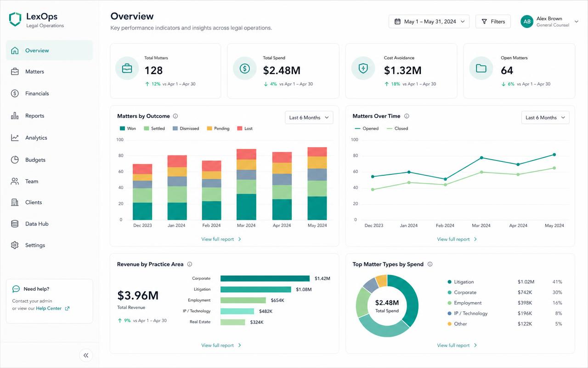Click the Cost Avoidance shield card icon

pyautogui.click(x=363, y=69)
